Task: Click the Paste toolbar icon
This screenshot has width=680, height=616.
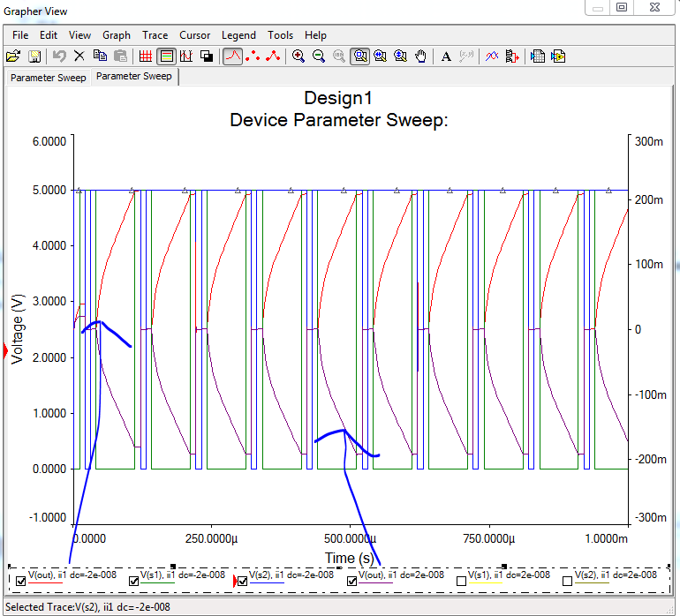Action: [x=120, y=56]
